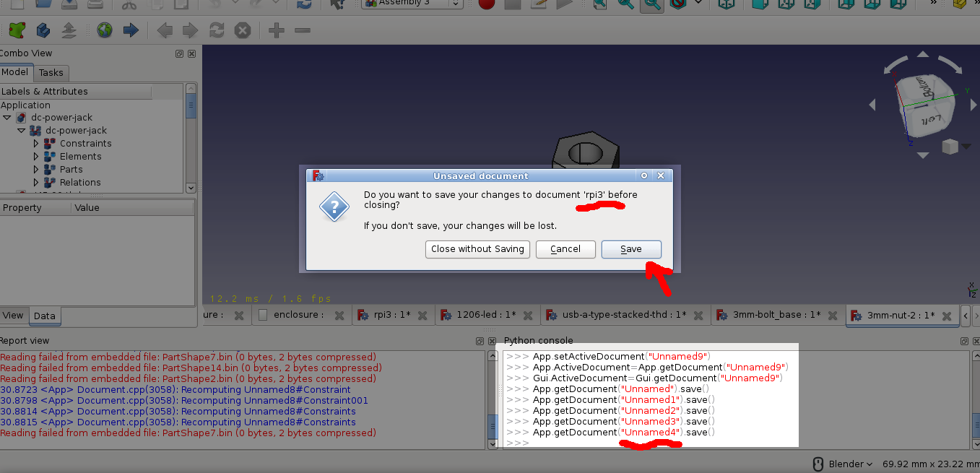Click the Refresh document toolbar icon
Viewport: 980px width, 473px height.
point(215,30)
